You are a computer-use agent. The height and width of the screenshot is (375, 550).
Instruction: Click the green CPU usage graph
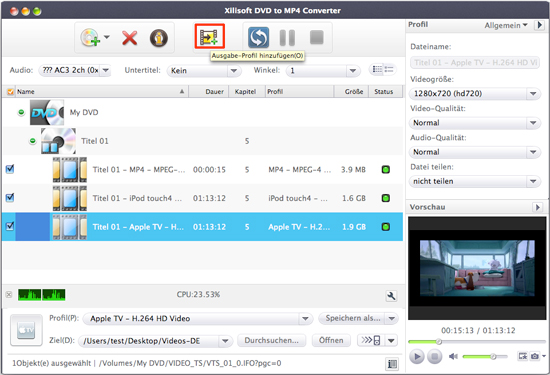41,295
